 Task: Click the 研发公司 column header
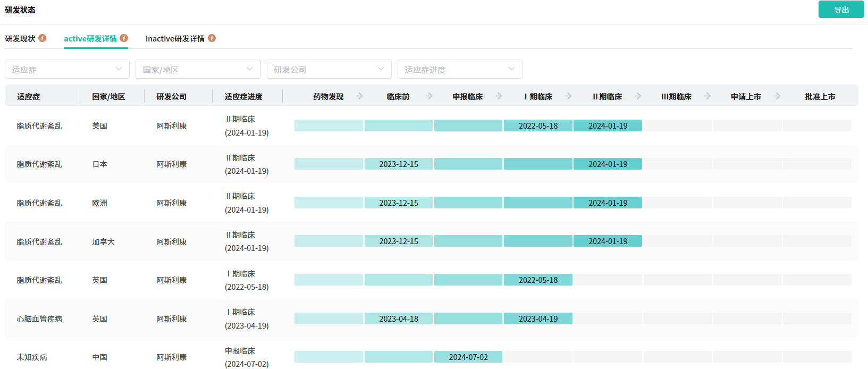[172, 97]
